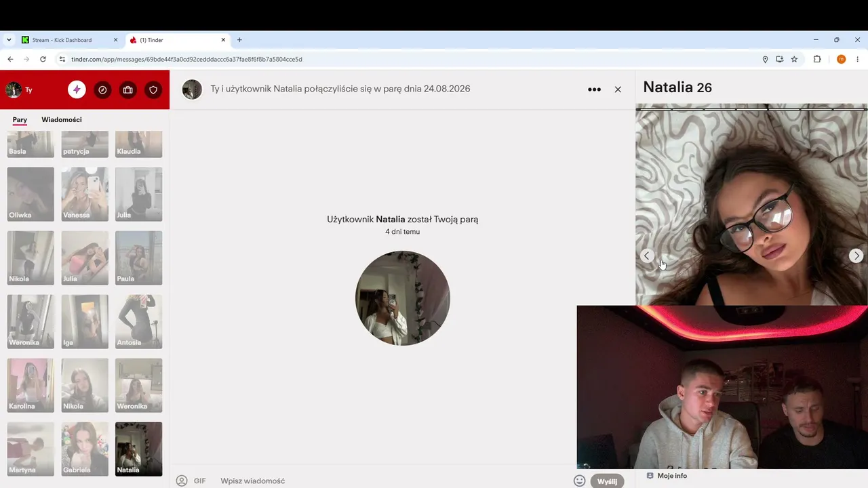The height and width of the screenshot is (488, 868).
Task: Open the emoji picker in message box
Action: [579, 481]
